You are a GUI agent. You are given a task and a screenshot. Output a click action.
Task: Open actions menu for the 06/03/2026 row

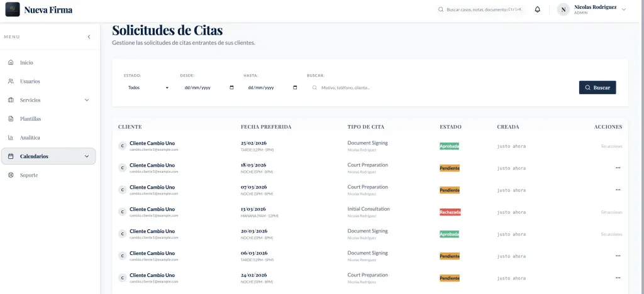tap(618, 256)
